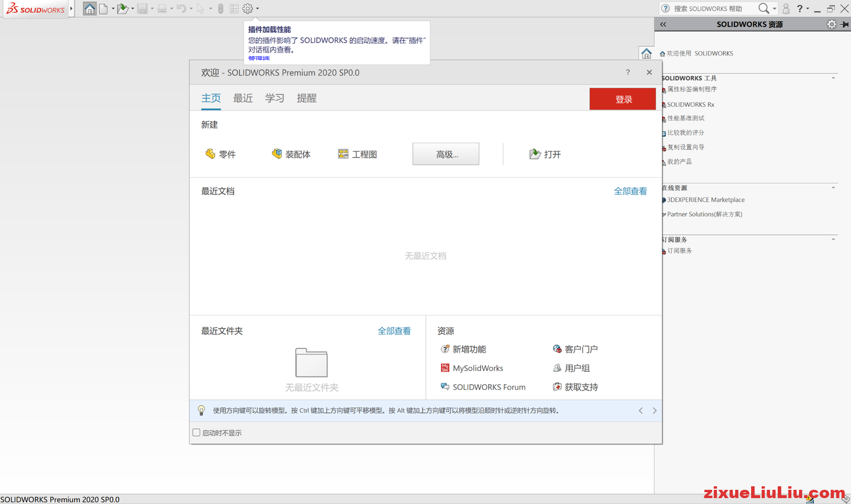The image size is (851, 504).
Task: Switch to the 最近 tab
Action: pos(242,98)
